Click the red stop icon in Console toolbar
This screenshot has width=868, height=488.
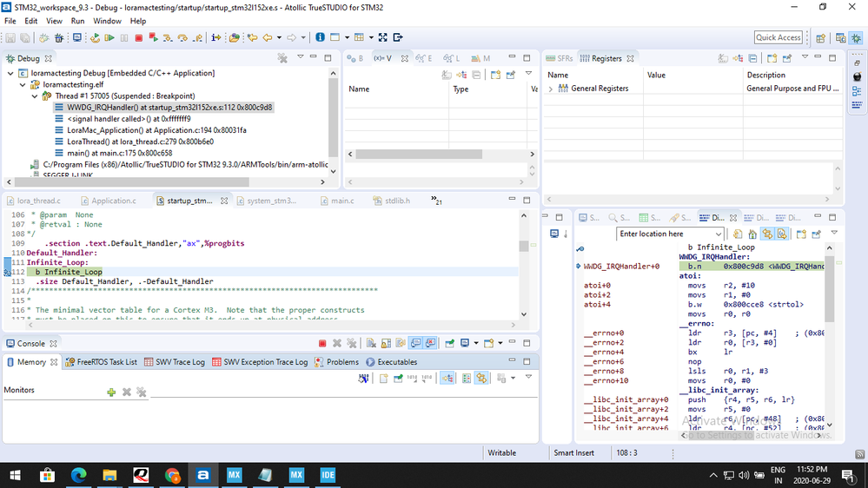click(x=322, y=344)
